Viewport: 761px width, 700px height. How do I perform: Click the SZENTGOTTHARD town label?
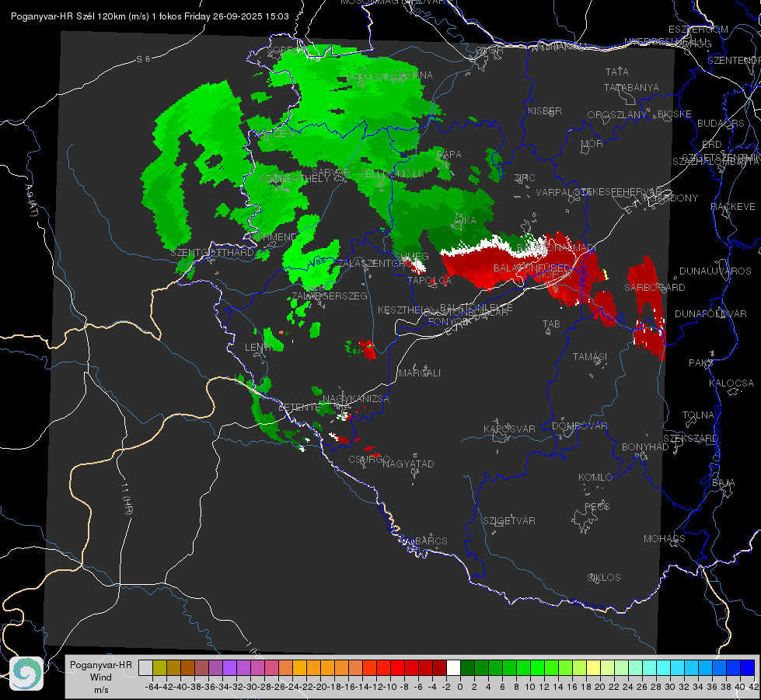(x=212, y=253)
